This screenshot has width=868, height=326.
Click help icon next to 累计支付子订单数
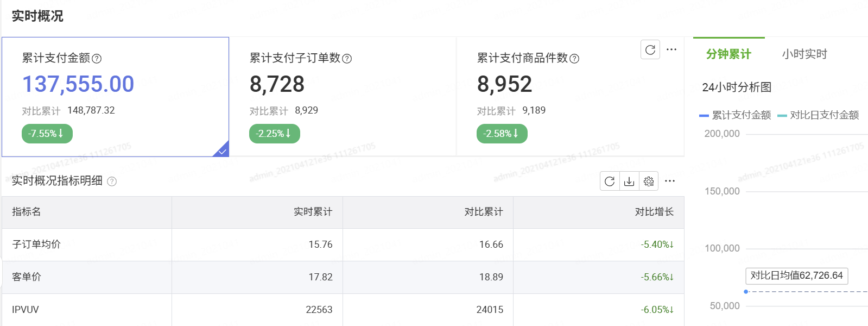point(347,59)
